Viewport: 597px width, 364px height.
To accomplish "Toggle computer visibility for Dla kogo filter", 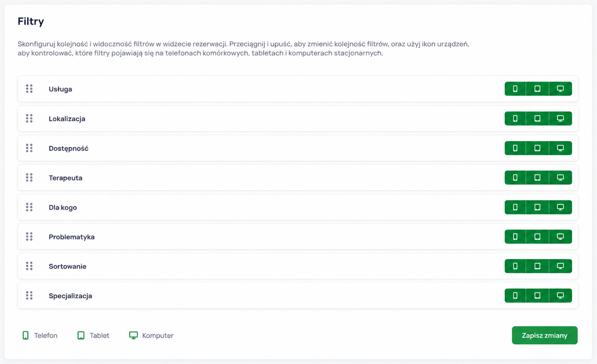I will pyautogui.click(x=561, y=207).
